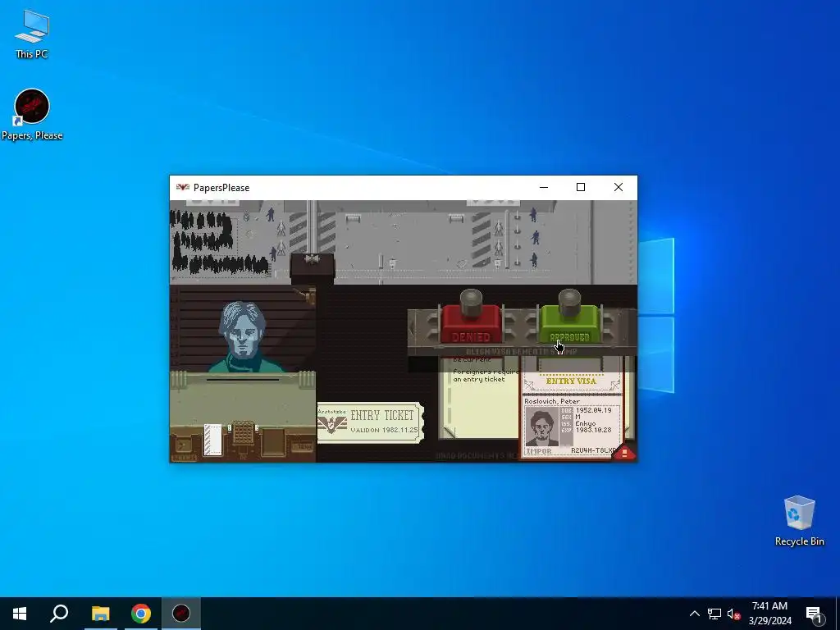
Task: Click the name "Roslovich, Peter" on the passport
Action: (x=552, y=401)
